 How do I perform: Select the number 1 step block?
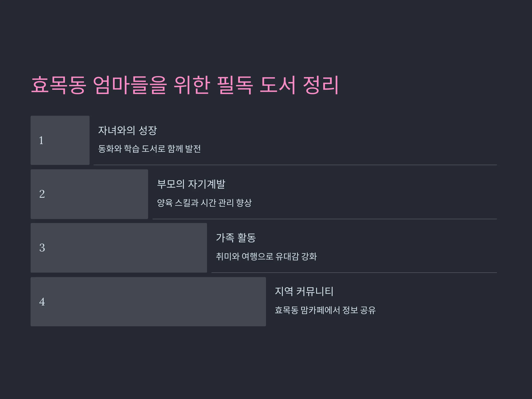(60, 140)
